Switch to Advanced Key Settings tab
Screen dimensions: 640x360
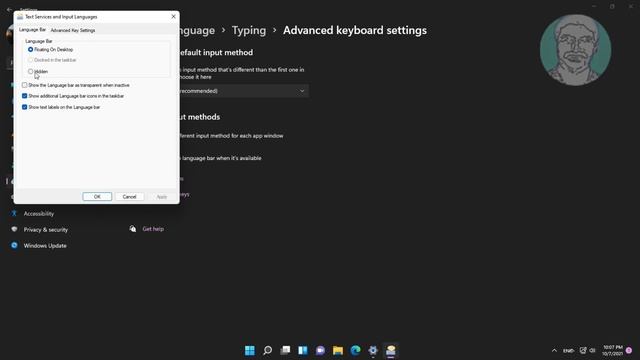73,30
